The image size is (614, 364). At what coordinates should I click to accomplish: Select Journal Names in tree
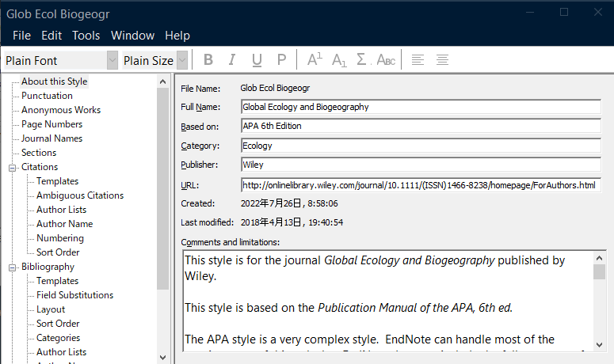[51, 138]
